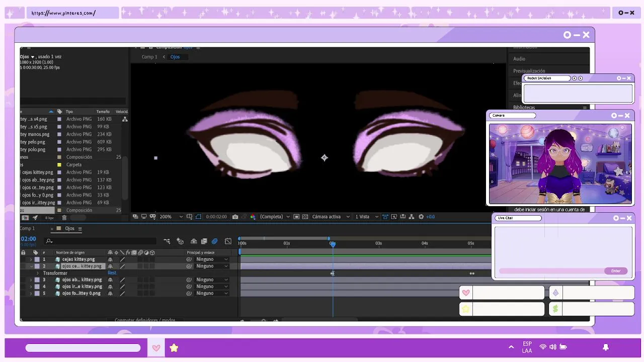The image size is (644, 362).
Task: Click the Wi-Fi icon in system tray
Action: point(543,347)
